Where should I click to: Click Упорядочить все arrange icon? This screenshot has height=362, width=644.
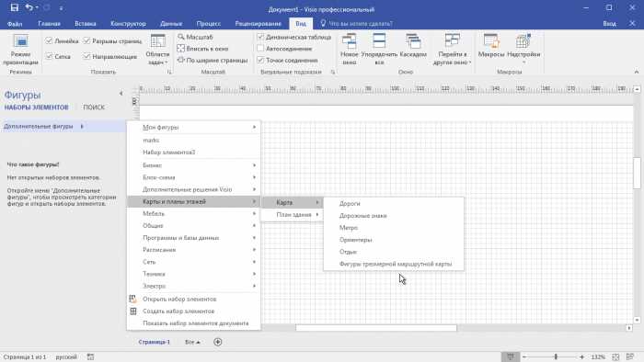[379, 50]
